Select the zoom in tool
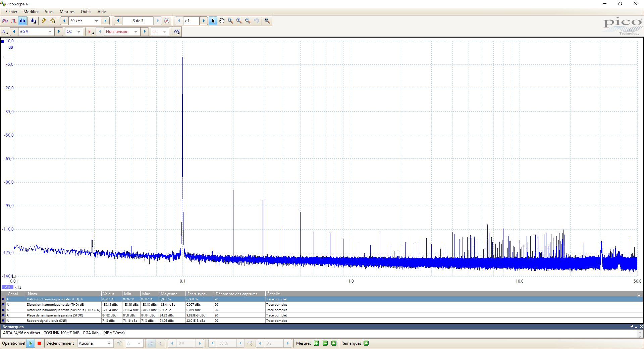Viewport: 644px width, 349px height. pyautogui.click(x=239, y=21)
